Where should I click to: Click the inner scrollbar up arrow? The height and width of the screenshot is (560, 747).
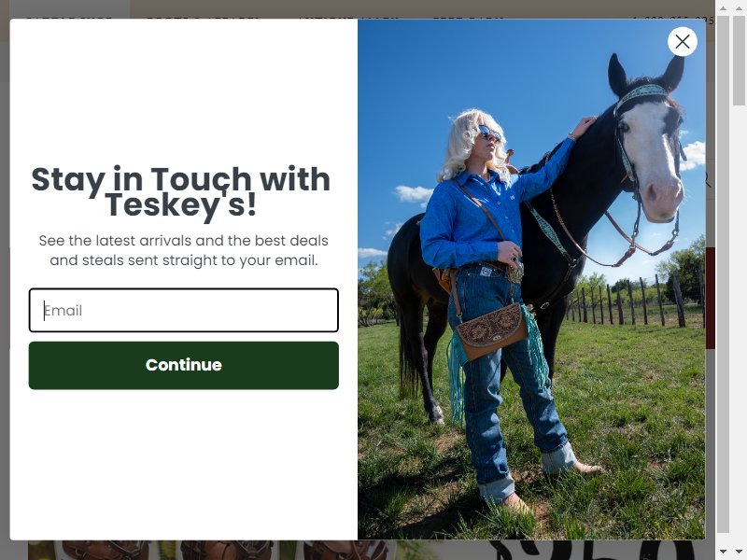coord(723,8)
